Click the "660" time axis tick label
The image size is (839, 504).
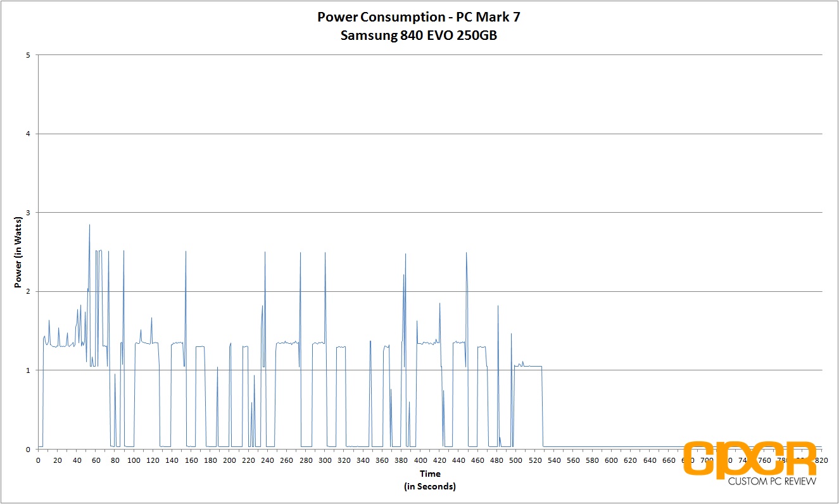point(669,460)
